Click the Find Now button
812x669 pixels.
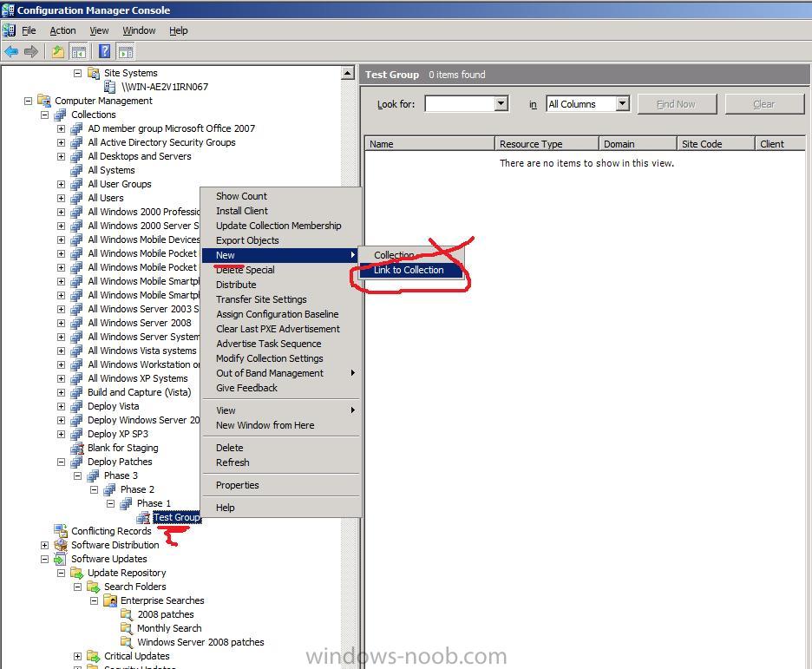click(x=677, y=104)
